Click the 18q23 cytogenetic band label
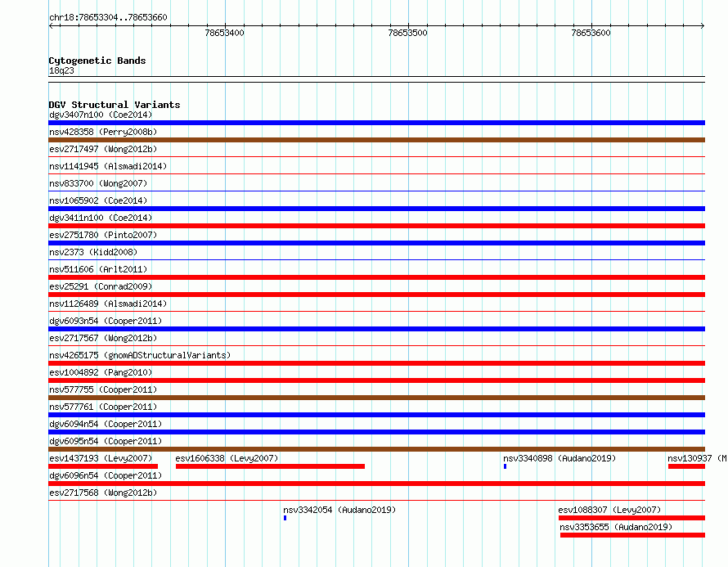 tap(61, 70)
